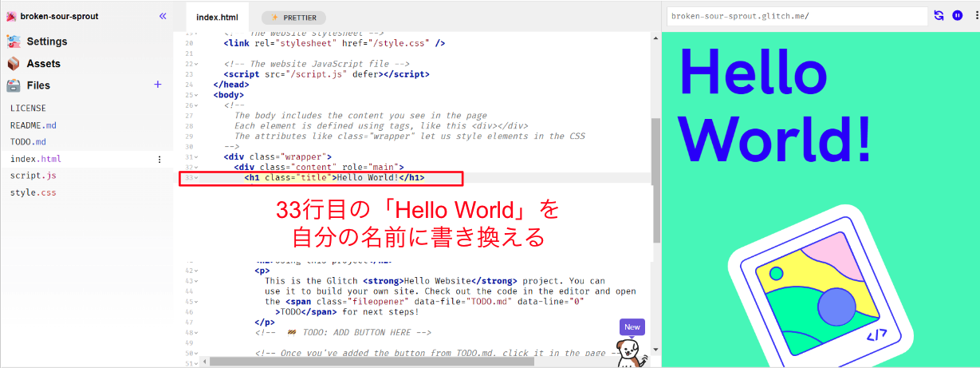The height and width of the screenshot is (368, 980).
Task: Click the broken-sour-sprout project icon
Action: tap(11, 17)
